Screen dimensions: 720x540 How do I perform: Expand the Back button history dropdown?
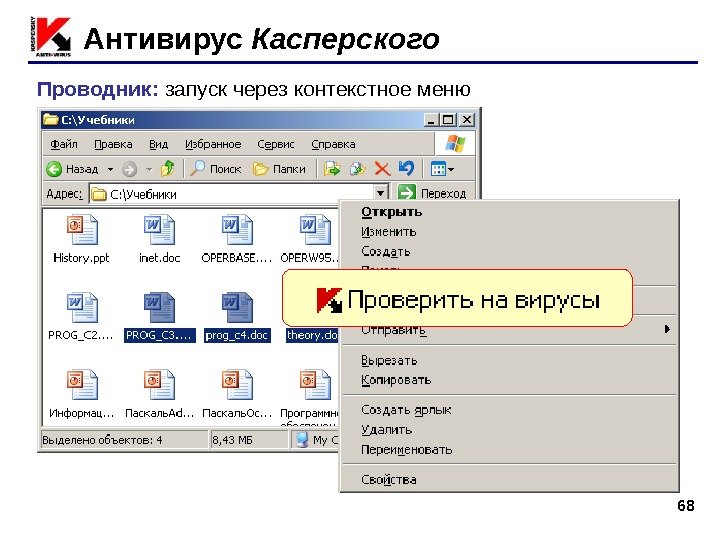[x=110, y=170]
